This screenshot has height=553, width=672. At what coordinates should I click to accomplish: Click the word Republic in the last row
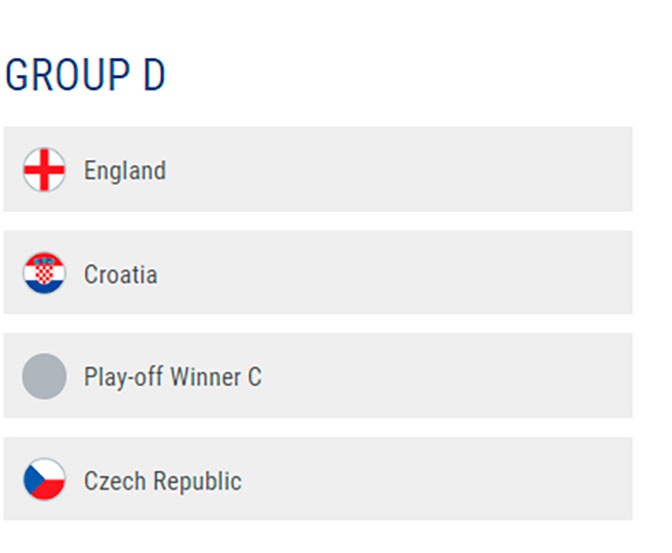pos(198,481)
